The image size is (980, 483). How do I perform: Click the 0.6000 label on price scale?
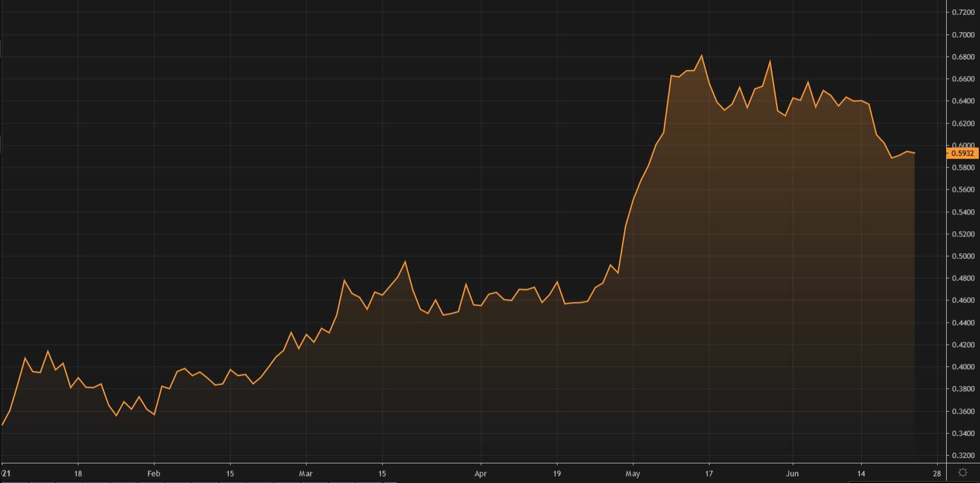click(x=962, y=145)
